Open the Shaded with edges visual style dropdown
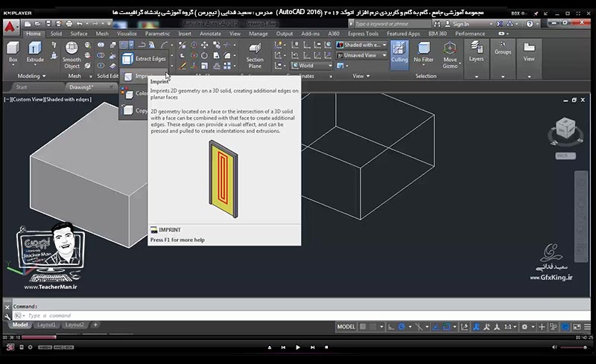The height and width of the screenshot is (364, 596). 361,45
